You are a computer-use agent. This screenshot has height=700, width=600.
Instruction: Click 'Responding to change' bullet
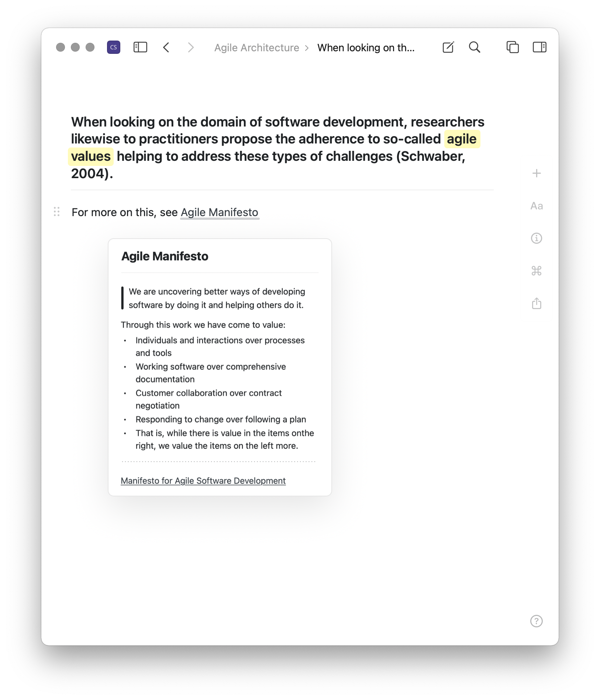click(x=221, y=419)
